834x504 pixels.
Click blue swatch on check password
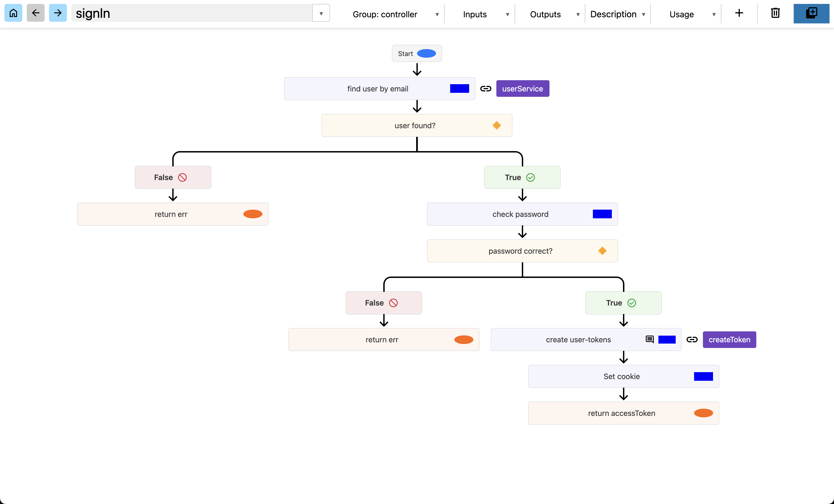click(x=602, y=214)
